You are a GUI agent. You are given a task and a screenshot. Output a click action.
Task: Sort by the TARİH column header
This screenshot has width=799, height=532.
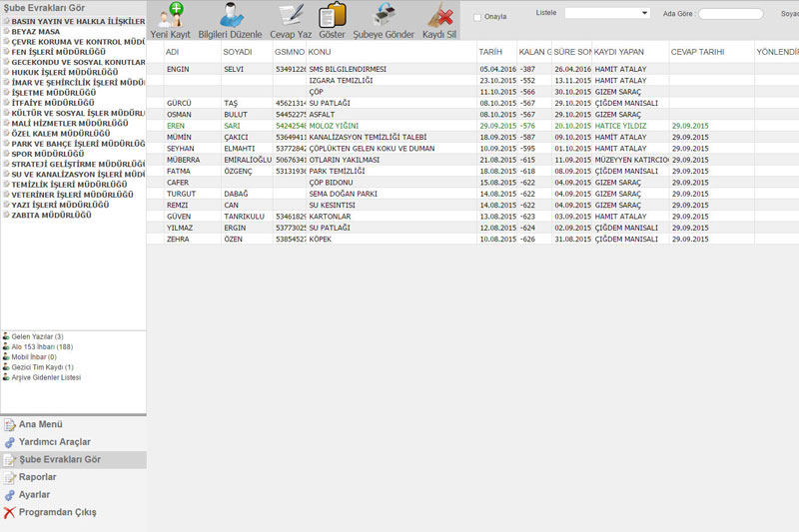pos(490,52)
